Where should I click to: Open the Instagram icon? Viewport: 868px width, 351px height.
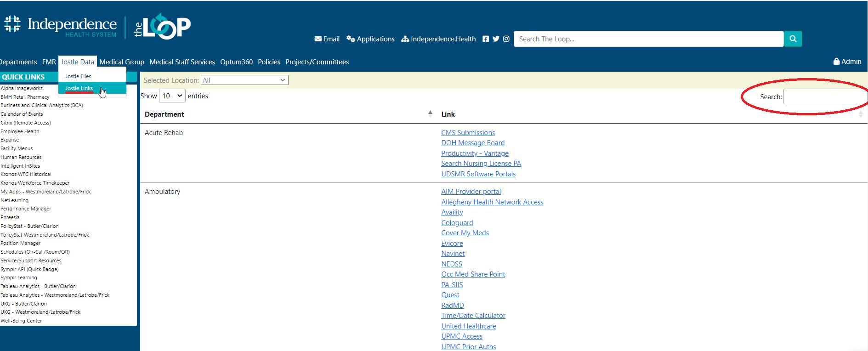pyautogui.click(x=506, y=39)
